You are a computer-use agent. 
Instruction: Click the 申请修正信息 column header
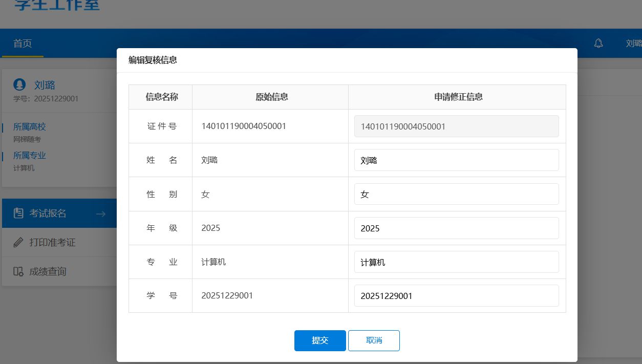458,97
